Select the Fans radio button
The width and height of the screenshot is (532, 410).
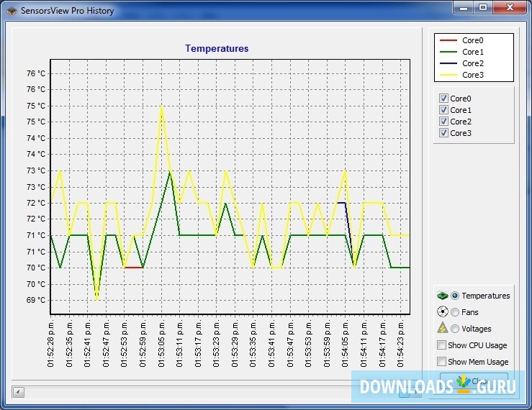tap(455, 312)
